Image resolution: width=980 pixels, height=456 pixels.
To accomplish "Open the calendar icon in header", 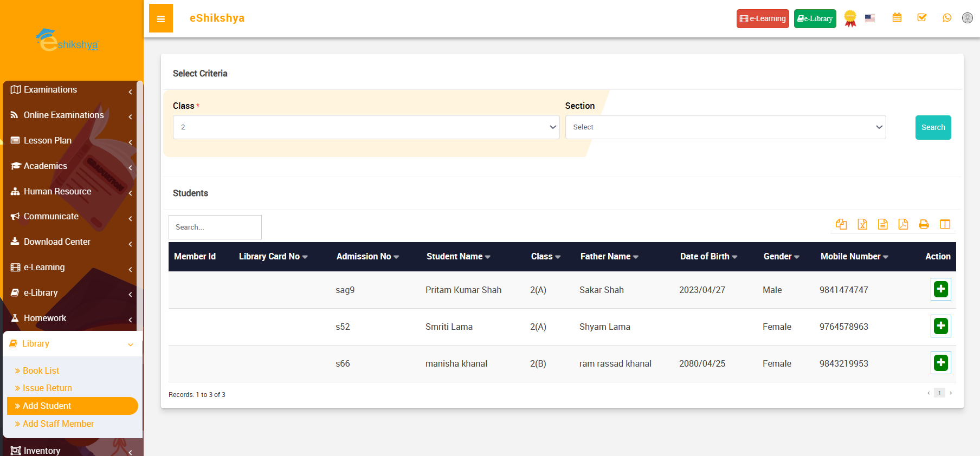I will (x=897, y=18).
